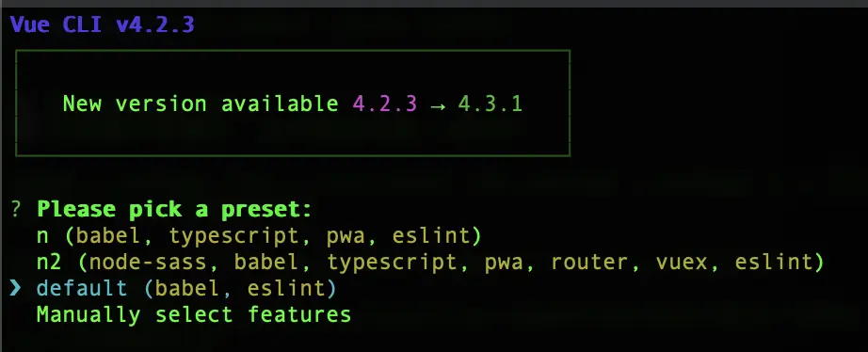Click the green update notice box border
Screen dimensions: 868x352
(x=293, y=51)
